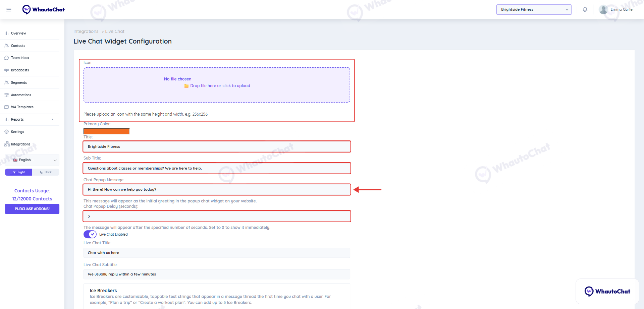Click the Overview chart icon

[6, 34]
